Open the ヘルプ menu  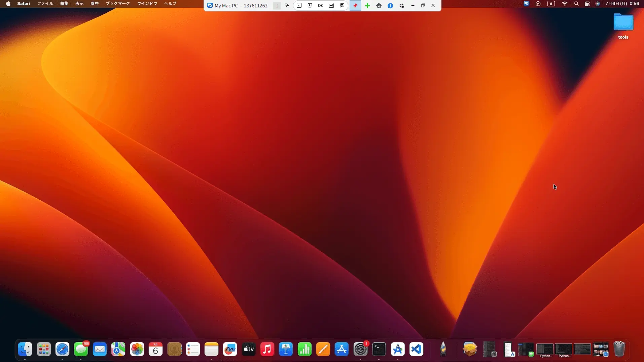[x=170, y=4]
